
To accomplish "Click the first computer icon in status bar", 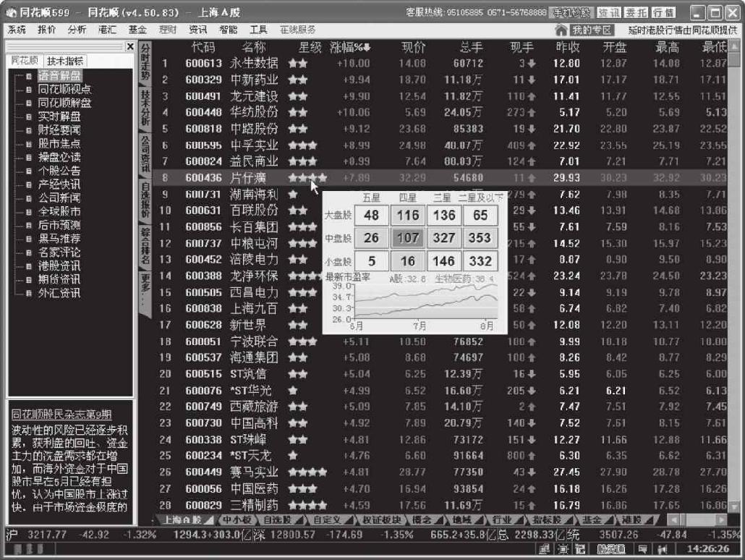I will 545,549.
